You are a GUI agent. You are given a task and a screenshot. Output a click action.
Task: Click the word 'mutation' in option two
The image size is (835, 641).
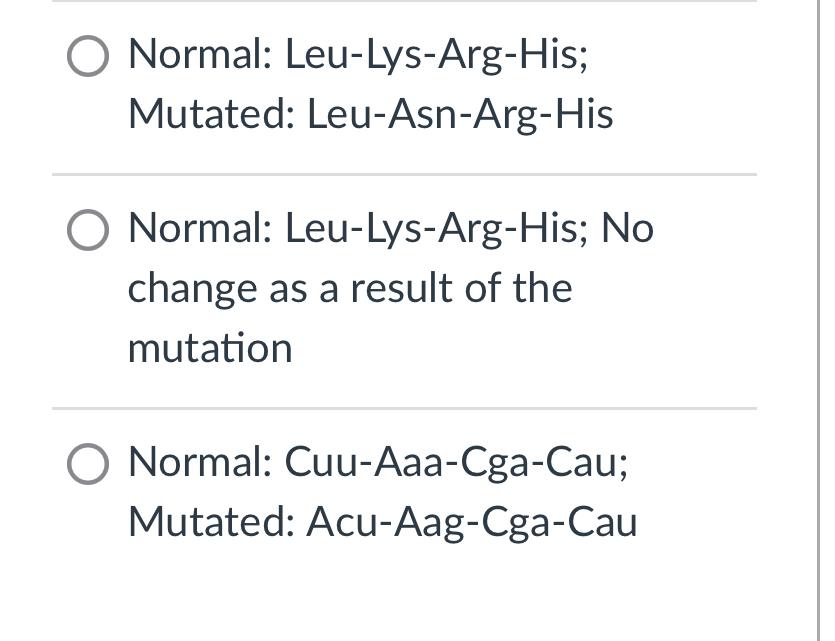tap(209, 348)
